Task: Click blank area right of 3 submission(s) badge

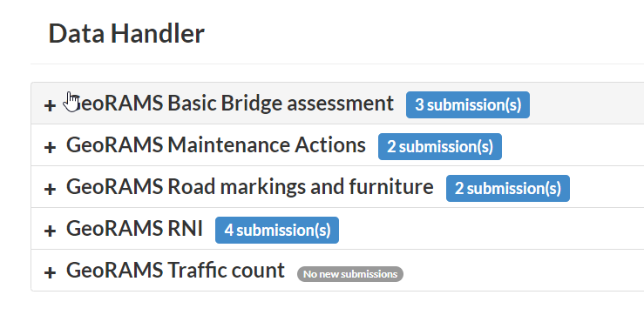Action: (x=586, y=104)
